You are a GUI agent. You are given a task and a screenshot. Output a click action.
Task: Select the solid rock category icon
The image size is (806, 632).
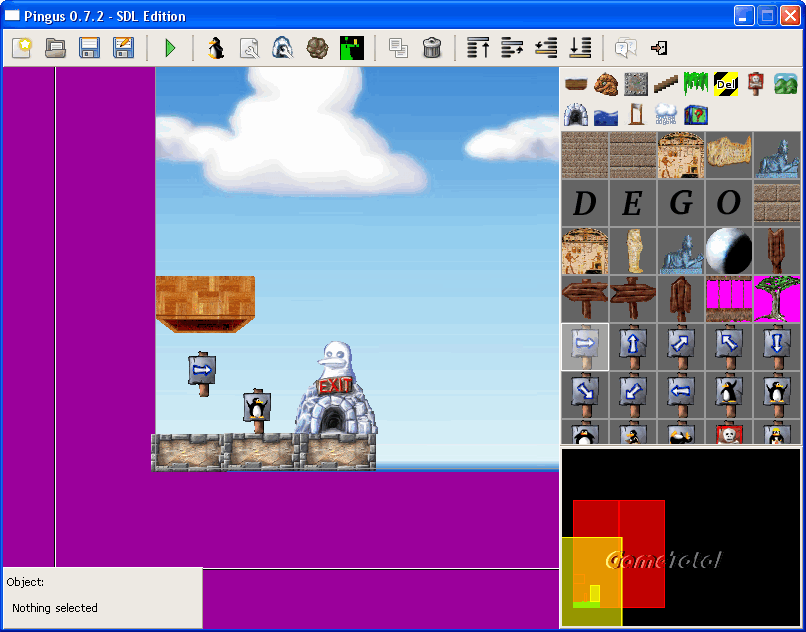click(606, 84)
